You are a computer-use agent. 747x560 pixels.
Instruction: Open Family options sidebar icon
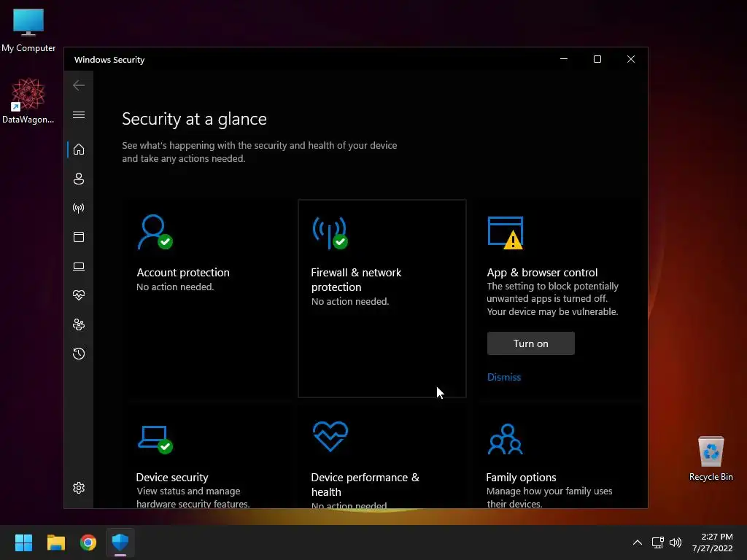click(x=79, y=324)
